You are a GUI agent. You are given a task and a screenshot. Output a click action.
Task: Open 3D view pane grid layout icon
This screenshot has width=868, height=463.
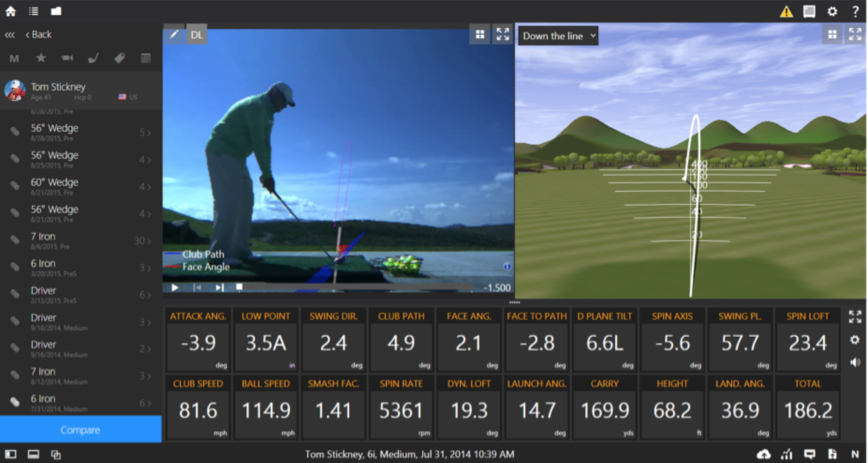(x=832, y=34)
